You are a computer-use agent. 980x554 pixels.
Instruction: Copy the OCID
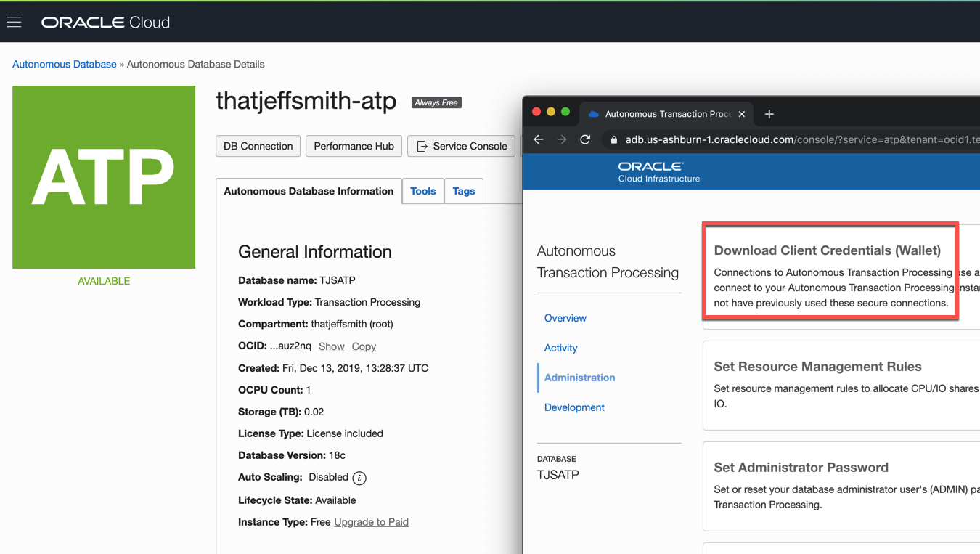click(x=364, y=346)
